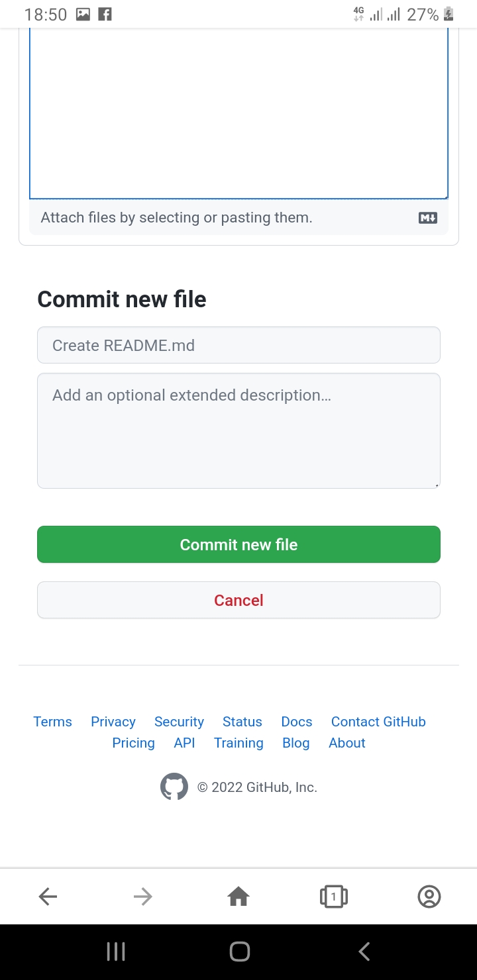Image resolution: width=477 pixels, height=980 pixels.
Task: Tap the browser back arrow
Action: pos(48,897)
